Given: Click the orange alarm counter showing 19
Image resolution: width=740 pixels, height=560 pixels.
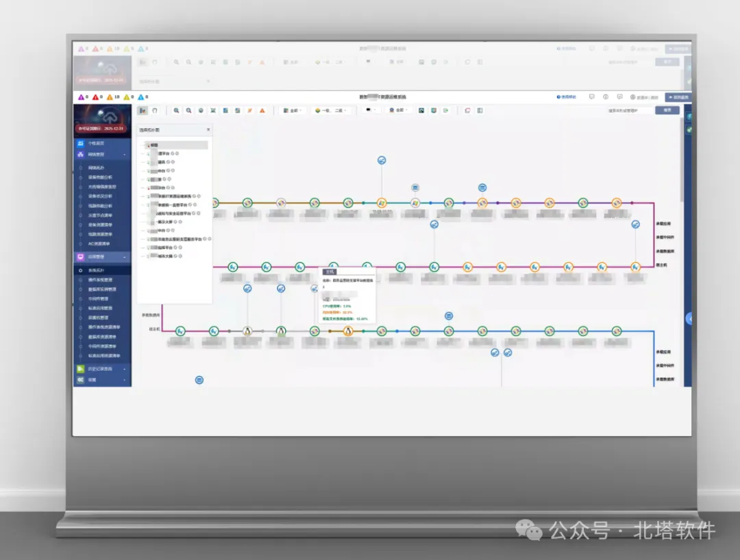Looking at the screenshot, I should [x=113, y=97].
